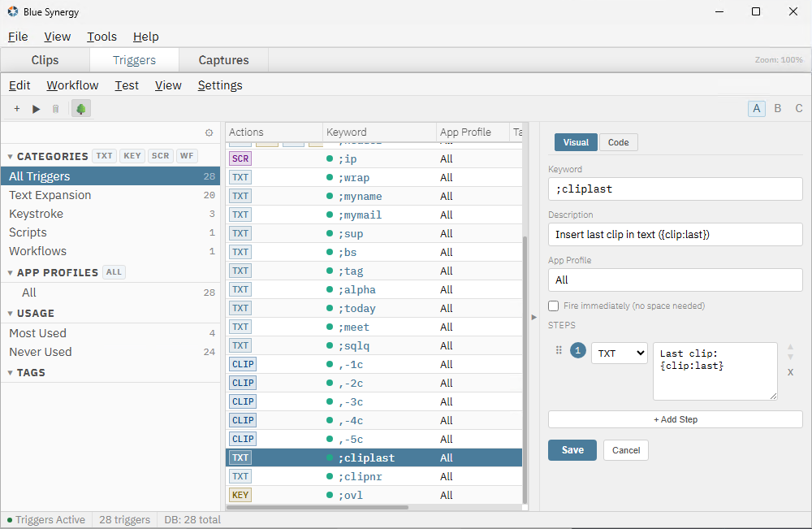Activate the green tree toolbar icon

click(80, 108)
